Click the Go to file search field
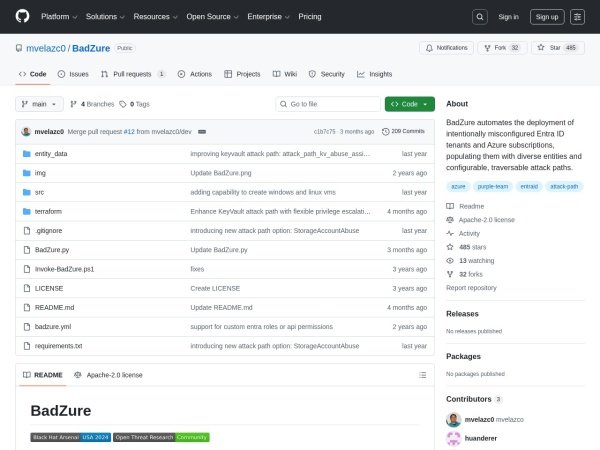 tap(328, 104)
